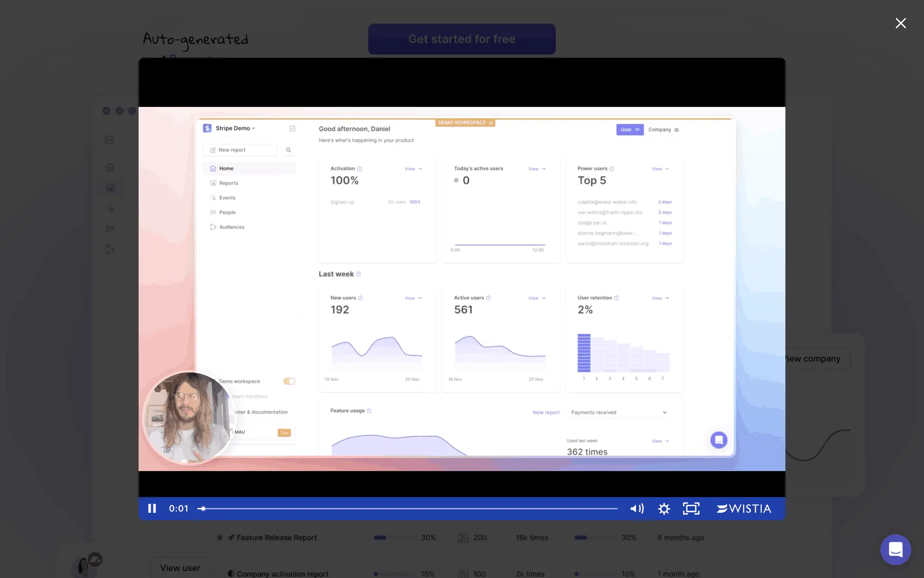Toggle the Demo workspace switch
The width and height of the screenshot is (924, 578).
pos(289,381)
